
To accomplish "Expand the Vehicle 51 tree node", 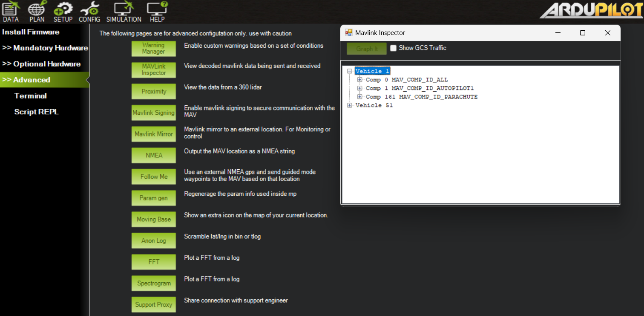I will point(350,105).
